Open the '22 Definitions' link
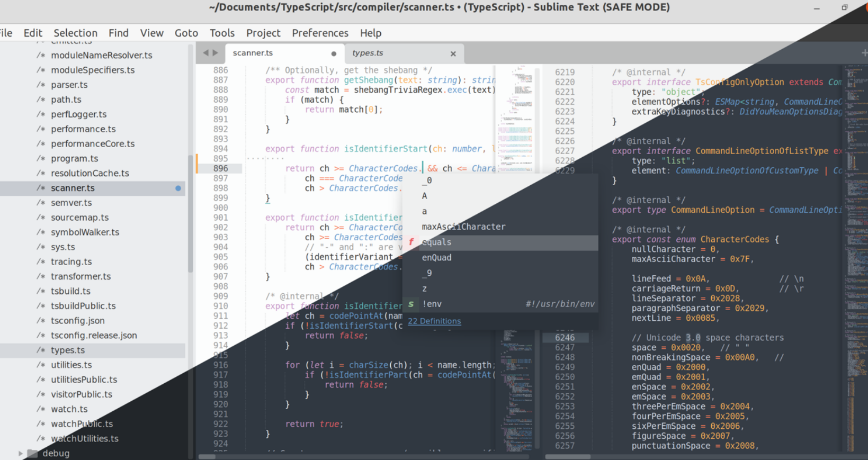 [434, 321]
